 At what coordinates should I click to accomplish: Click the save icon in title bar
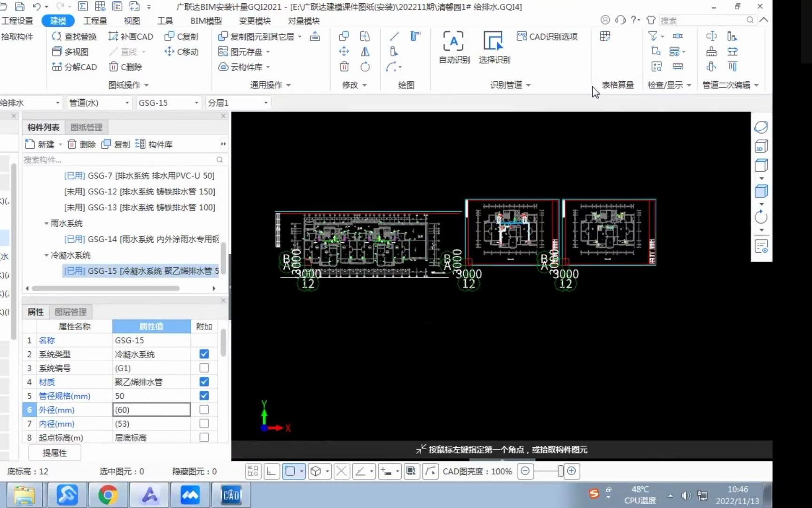[x=19, y=7]
